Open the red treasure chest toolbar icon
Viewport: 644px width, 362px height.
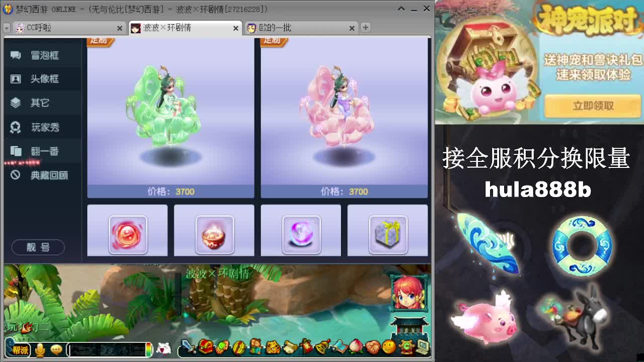[x=205, y=346]
